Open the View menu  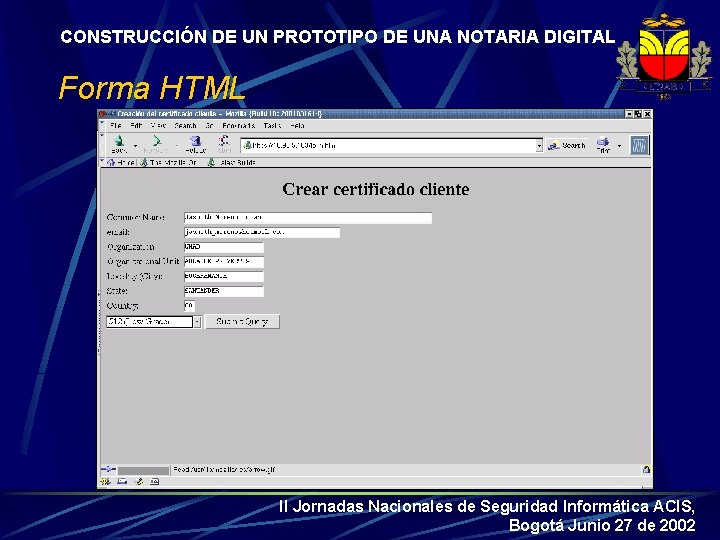tap(158, 126)
